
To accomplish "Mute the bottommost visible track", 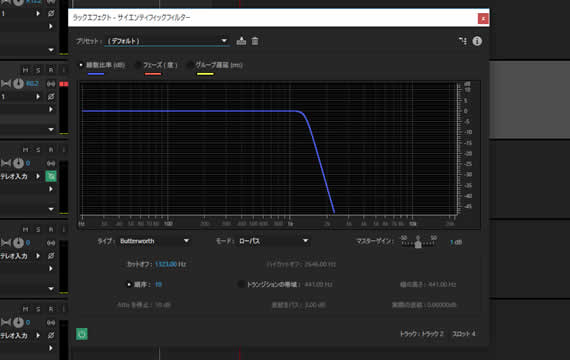I will pos(25,309).
